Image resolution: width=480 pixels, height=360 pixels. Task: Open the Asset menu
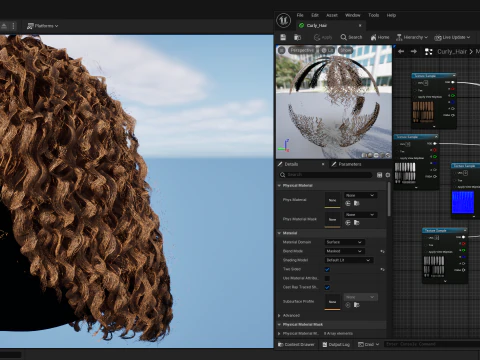(332, 15)
